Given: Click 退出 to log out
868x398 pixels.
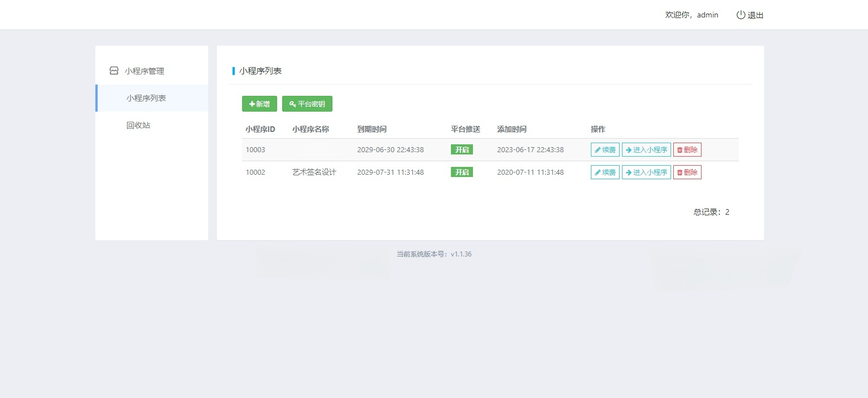Looking at the screenshot, I should (x=756, y=15).
